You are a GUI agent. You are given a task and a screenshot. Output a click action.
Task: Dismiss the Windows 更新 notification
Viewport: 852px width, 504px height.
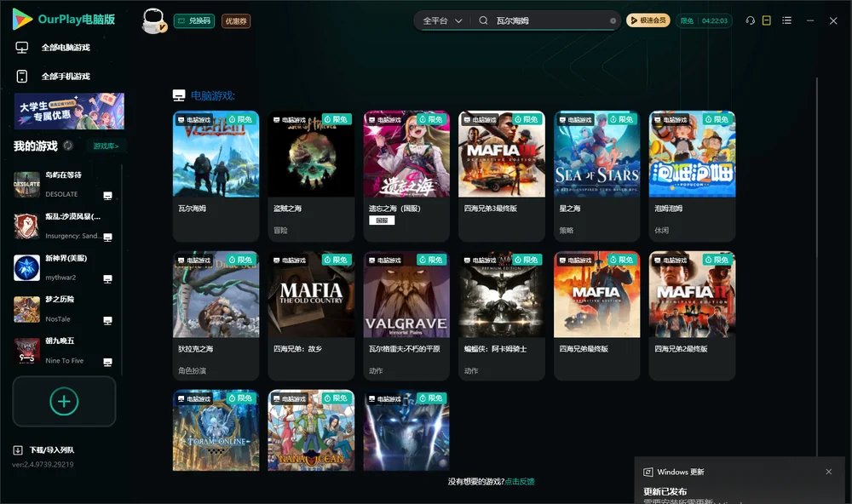829,472
